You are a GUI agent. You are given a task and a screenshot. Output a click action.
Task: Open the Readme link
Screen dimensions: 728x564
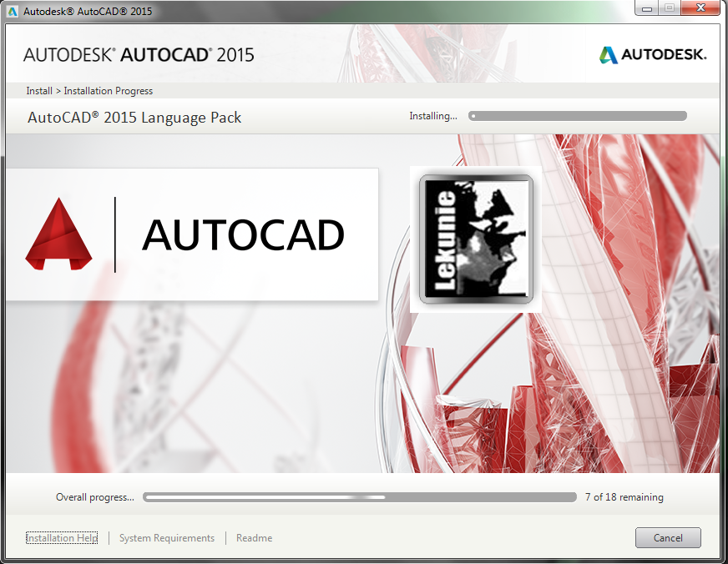click(x=254, y=538)
